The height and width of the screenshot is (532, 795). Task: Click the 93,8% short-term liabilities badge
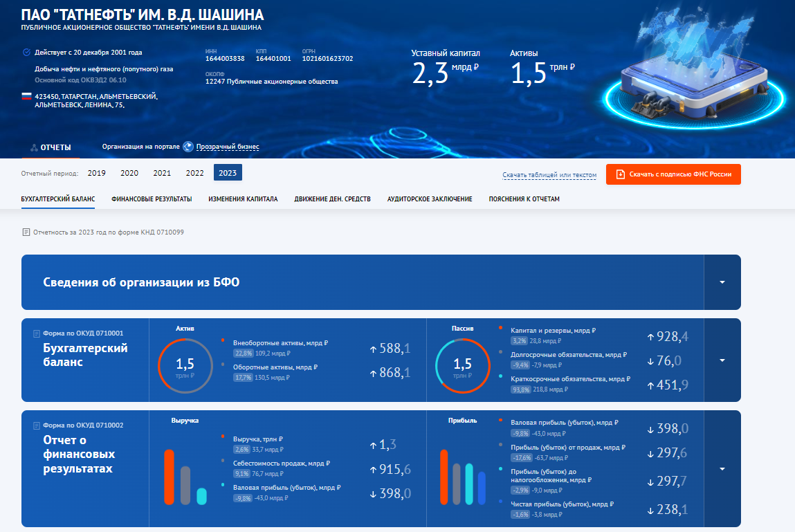pyautogui.click(x=521, y=389)
